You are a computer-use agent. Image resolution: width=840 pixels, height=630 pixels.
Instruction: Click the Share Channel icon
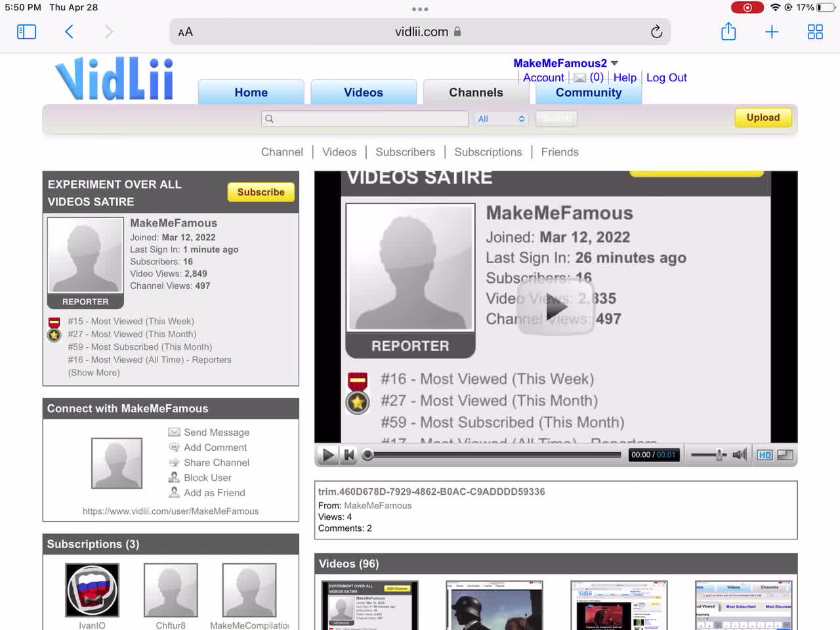(174, 462)
